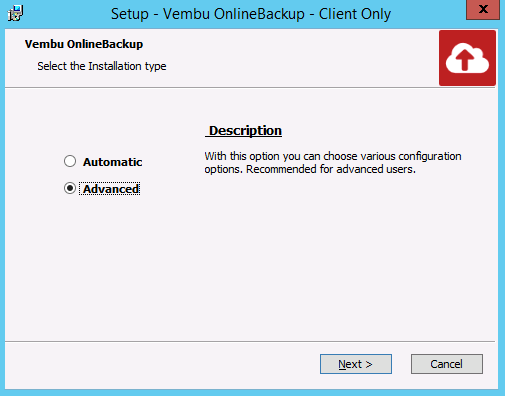Viewport: 505px width, 396px height.
Task: Click the horizontal separator above the Next button
Action: (x=250, y=341)
